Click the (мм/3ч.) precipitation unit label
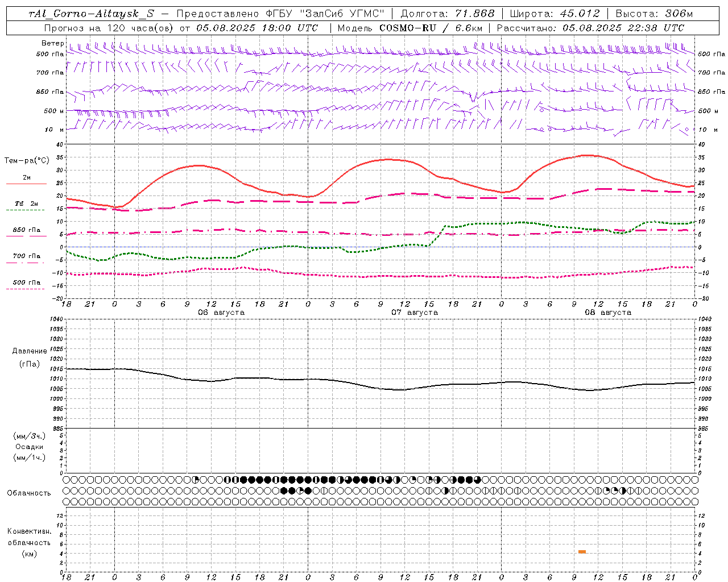Screen dimensions: 728x582 click(x=29, y=436)
